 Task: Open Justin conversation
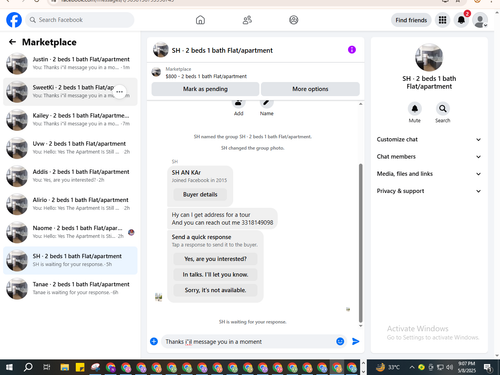(70, 63)
